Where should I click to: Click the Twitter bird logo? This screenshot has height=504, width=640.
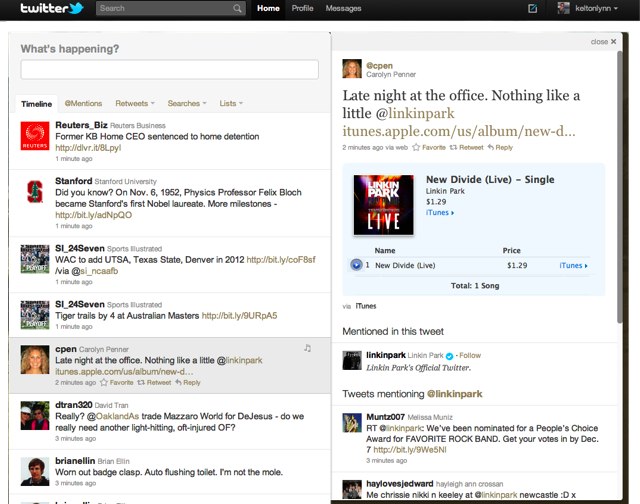50,9
